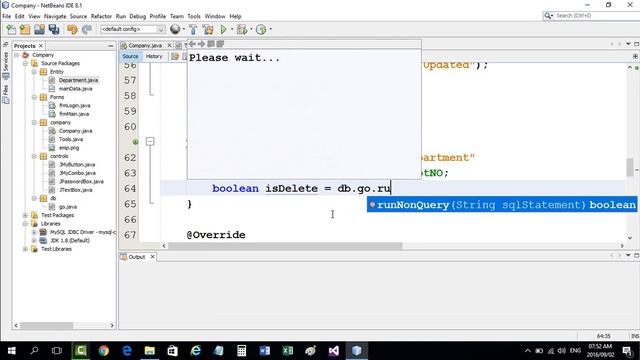Switch to the Company.java editor tab
Viewport: 640px width, 360px height.
[145, 45]
